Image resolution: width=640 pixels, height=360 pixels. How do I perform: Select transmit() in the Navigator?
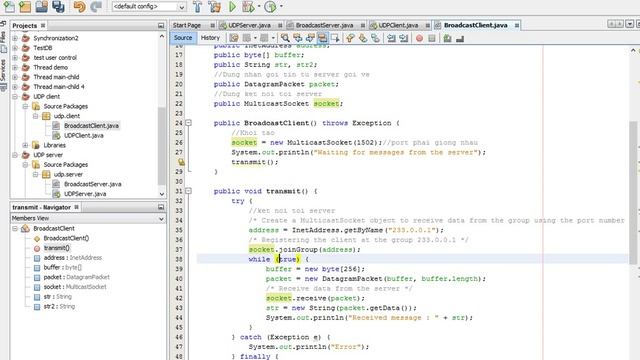[56, 248]
